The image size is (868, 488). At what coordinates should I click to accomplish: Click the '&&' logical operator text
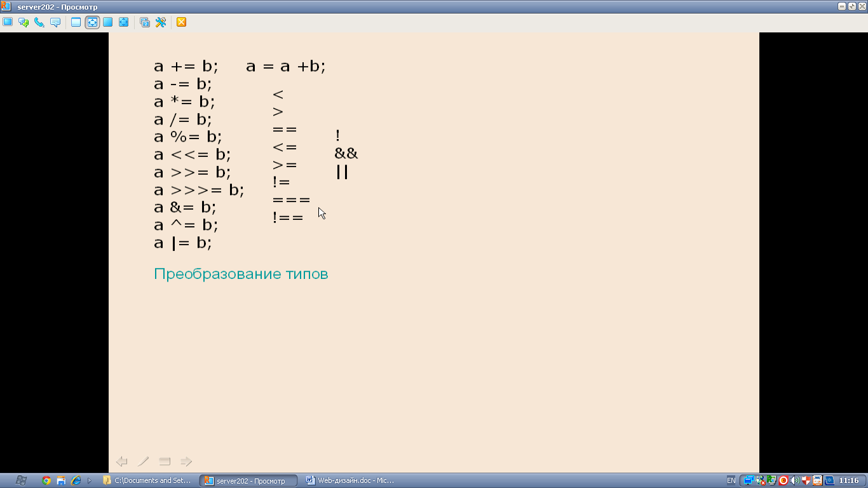coord(346,153)
